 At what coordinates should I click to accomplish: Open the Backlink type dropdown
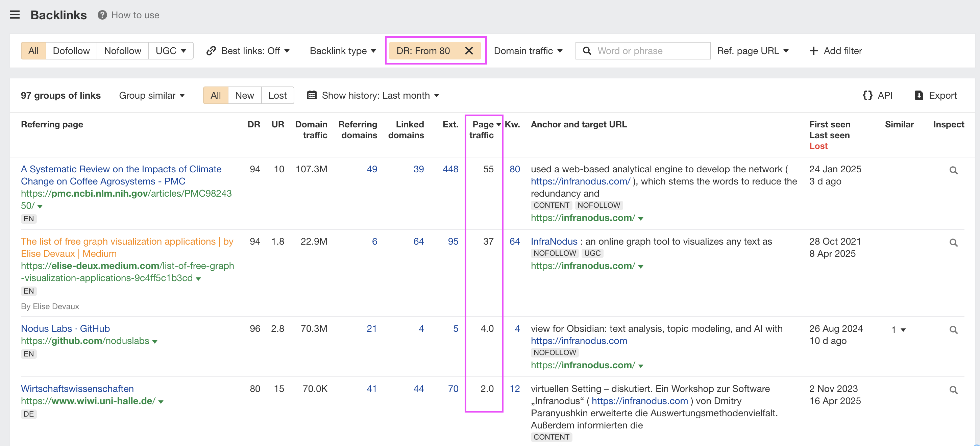click(x=343, y=51)
